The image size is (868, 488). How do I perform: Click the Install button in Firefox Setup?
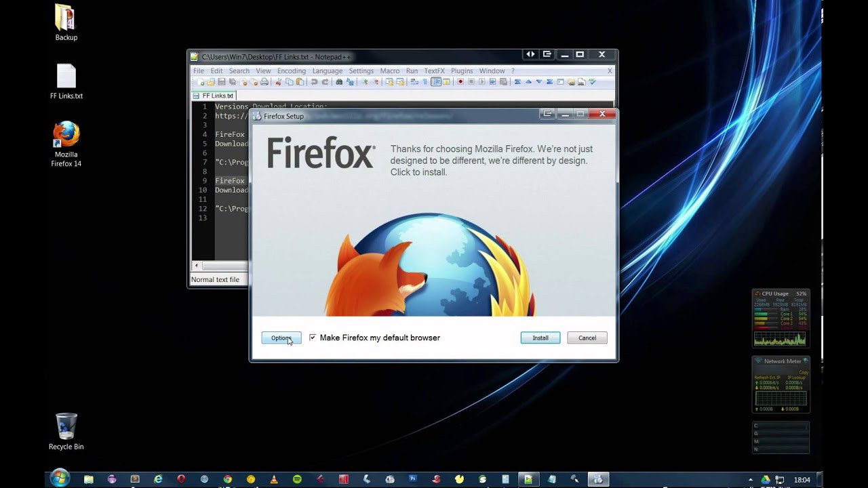[x=540, y=338]
